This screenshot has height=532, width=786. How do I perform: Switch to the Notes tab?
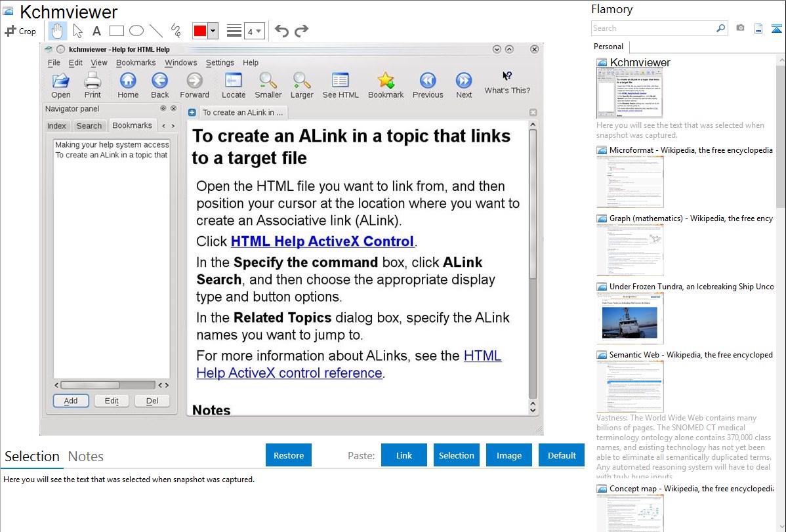pos(86,457)
